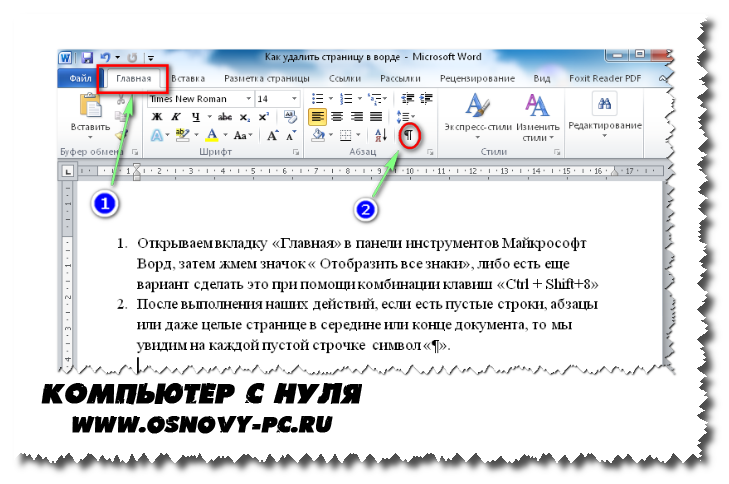
Task: Click the Shading paint bucket icon
Action: tap(318, 135)
